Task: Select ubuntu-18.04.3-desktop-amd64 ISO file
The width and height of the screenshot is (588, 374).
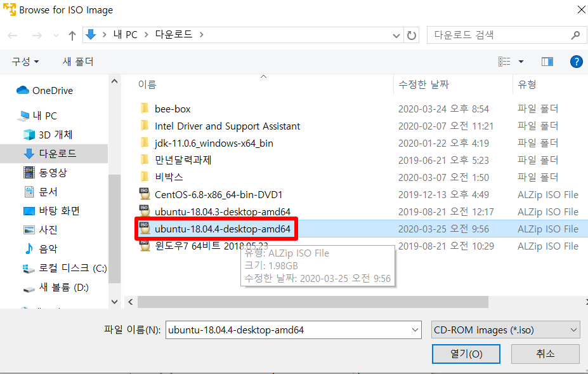Action: [x=223, y=212]
